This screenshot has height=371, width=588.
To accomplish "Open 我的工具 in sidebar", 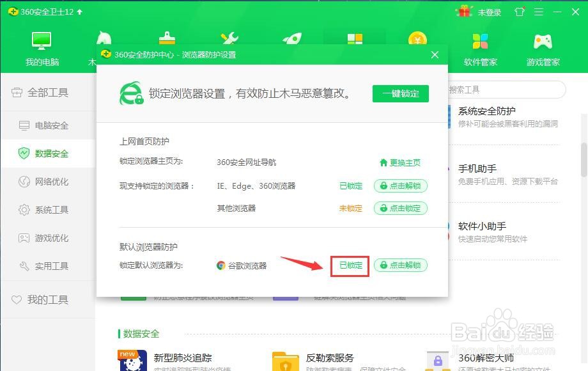I will [48, 300].
